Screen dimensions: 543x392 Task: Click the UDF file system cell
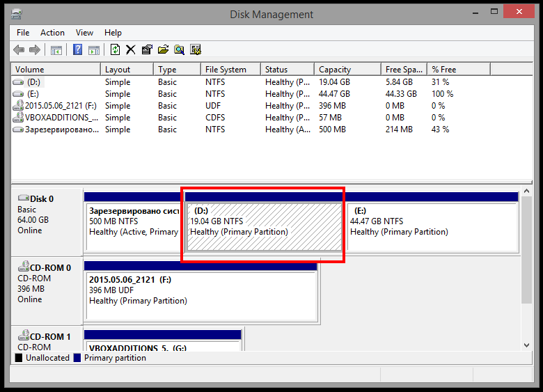(212, 106)
